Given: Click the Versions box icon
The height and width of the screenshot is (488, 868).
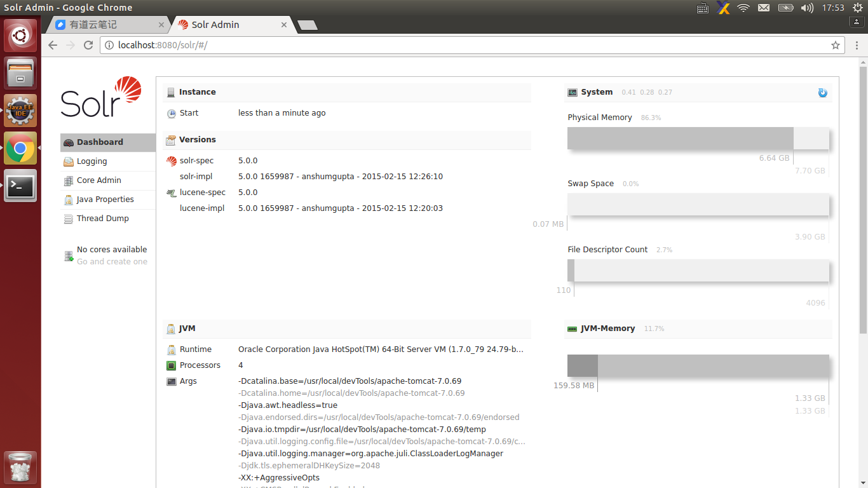Looking at the screenshot, I should 172,140.
